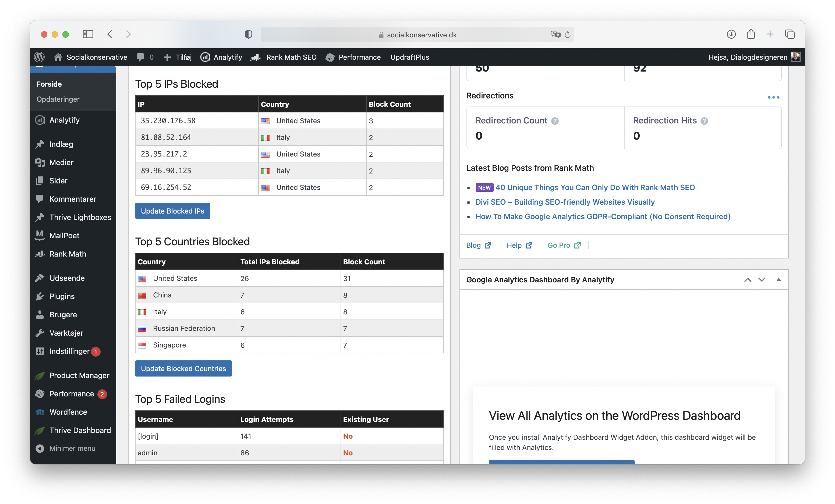Open Indstillinger settings icon
The width and height of the screenshot is (835, 504).
tap(40, 351)
